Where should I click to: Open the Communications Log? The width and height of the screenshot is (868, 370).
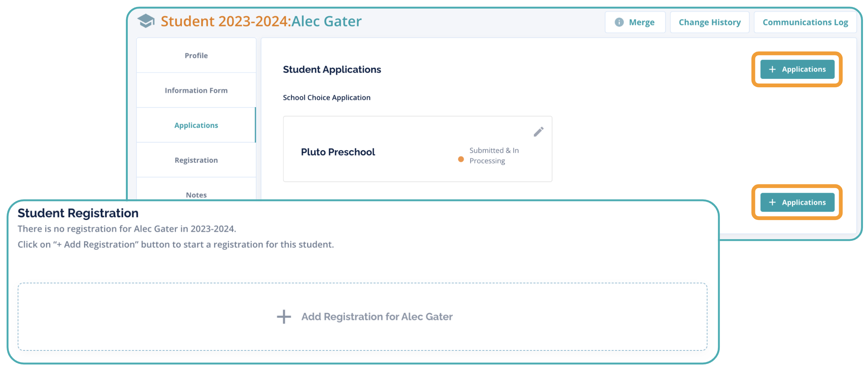tap(805, 22)
